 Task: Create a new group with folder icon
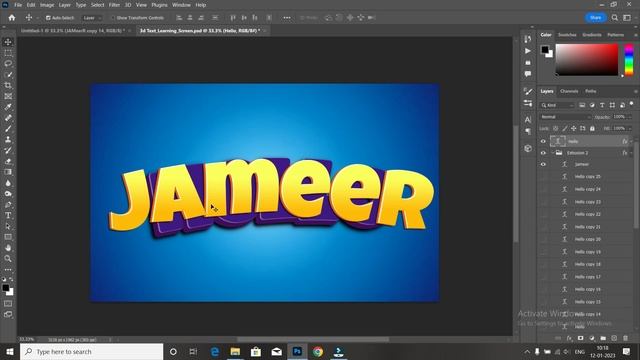603,338
